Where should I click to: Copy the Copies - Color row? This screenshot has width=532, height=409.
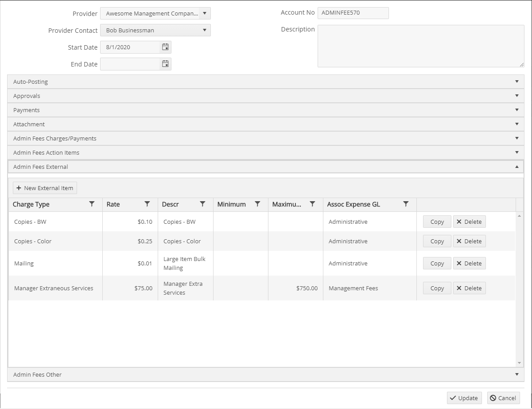[437, 241]
